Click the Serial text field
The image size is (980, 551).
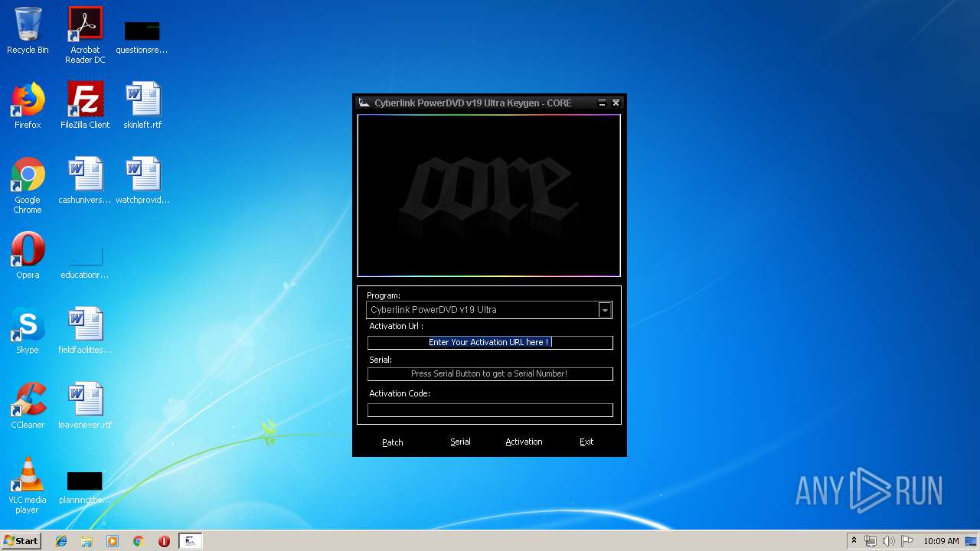490,373
